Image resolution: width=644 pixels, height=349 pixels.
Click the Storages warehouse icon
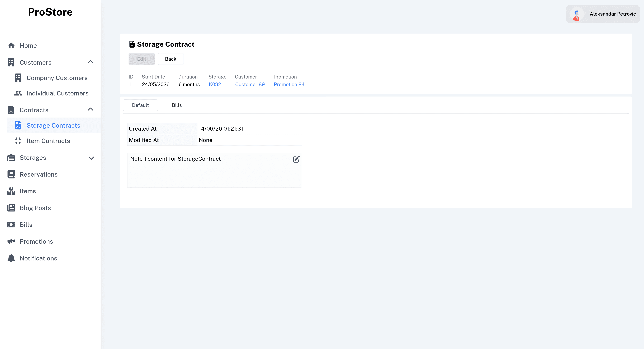click(11, 158)
